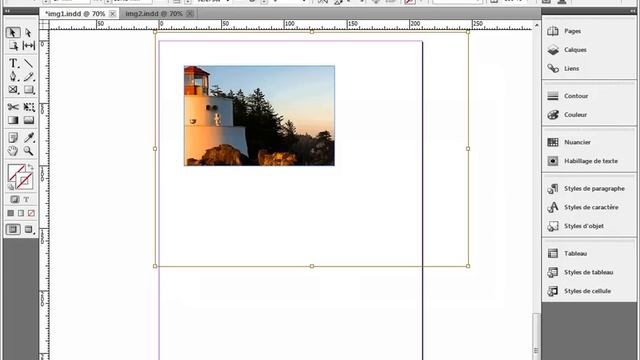This screenshot has height=360, width=640.
Task: Click the ruler origin corner box
Action: [44, 24]
